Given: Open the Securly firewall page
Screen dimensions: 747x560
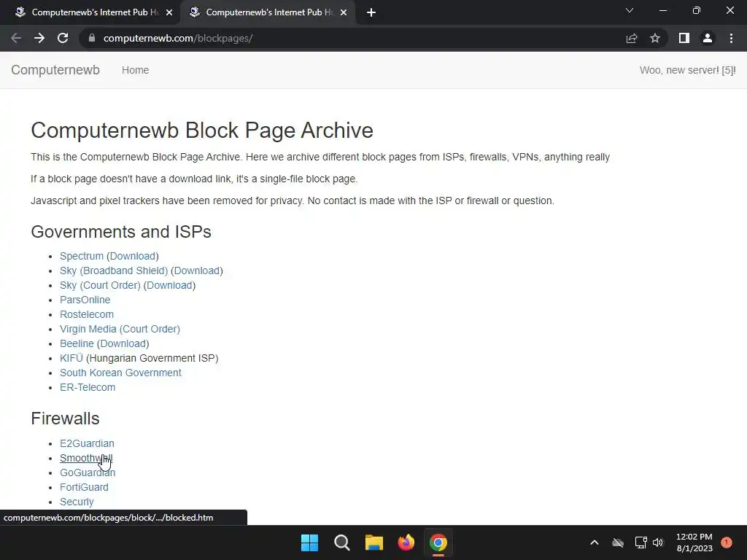Looking at the screenshot, I should tap(77, 502).
